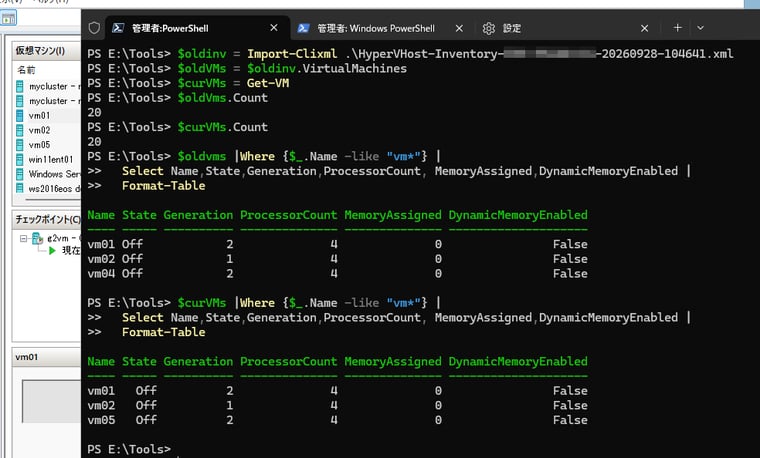
Task: Click the PowerShell icon on first tab
Action: click(118, 28)
